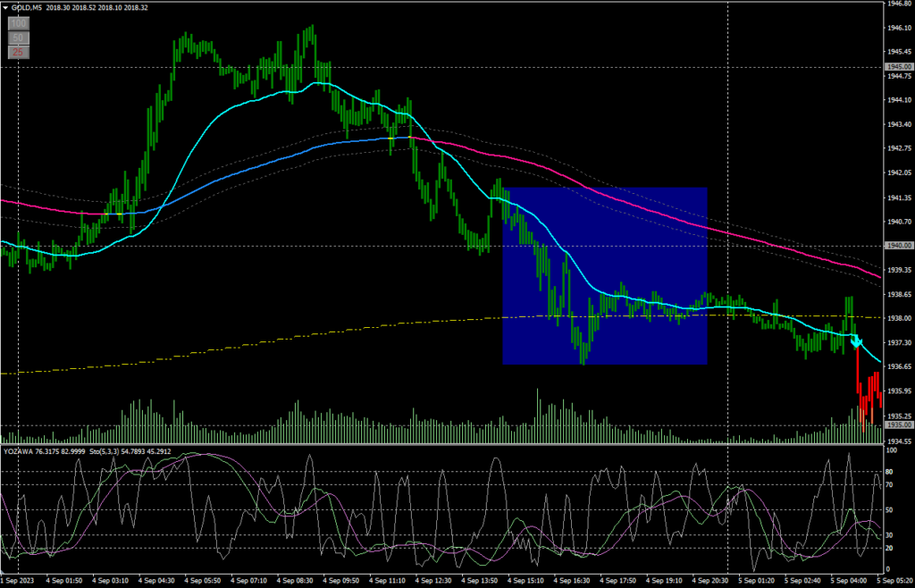Open the GOLD,M5 chart dropdown triangle

[5, 5]
